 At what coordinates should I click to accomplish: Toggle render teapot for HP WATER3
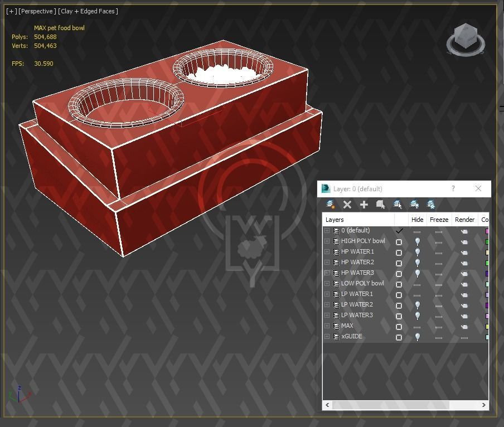click(464, 274)
